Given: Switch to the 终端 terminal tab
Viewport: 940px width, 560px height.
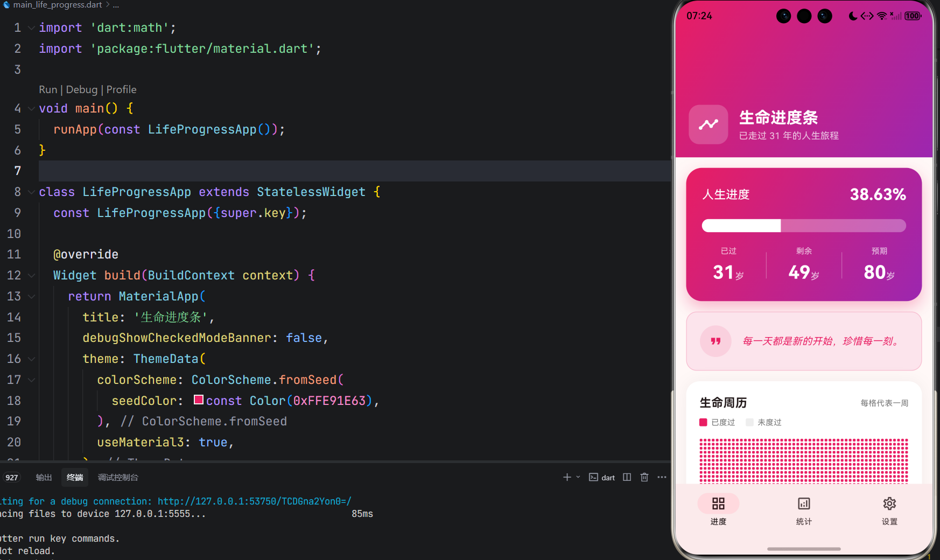Looking at the screenshot, I should tap(75, 478).
